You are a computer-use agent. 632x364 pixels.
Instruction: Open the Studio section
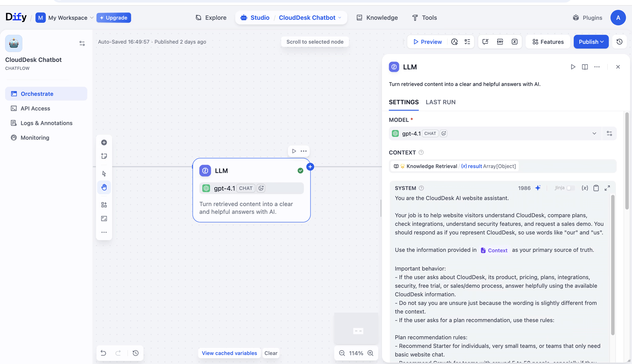(255, 18)
